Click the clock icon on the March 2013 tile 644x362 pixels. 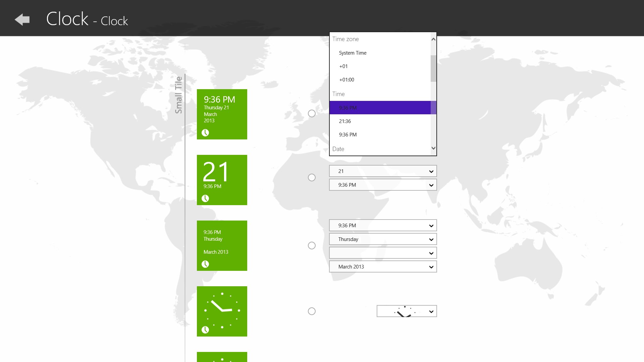(x=205, y=264)
